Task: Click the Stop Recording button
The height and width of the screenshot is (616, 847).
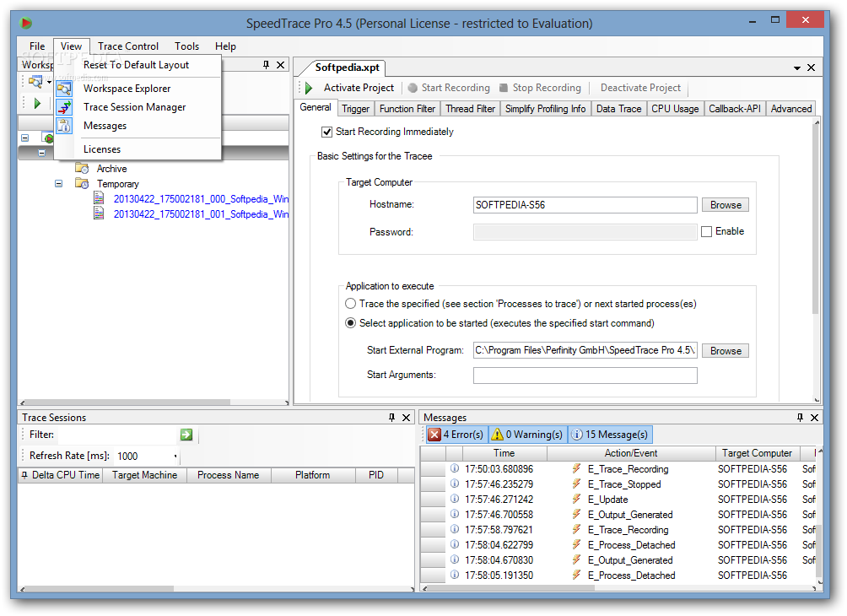Action: (x=540, y=88)
